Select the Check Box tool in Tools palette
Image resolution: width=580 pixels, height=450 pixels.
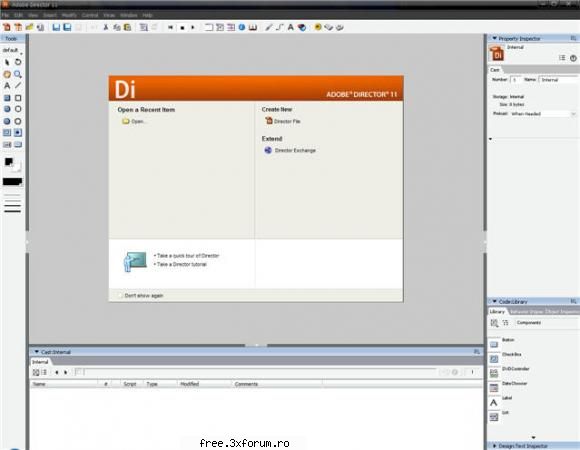click(x=7, y=133)
